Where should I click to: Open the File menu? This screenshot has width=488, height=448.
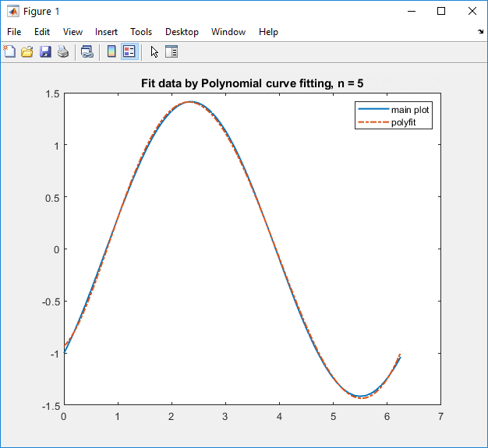[x=14, y=32]
